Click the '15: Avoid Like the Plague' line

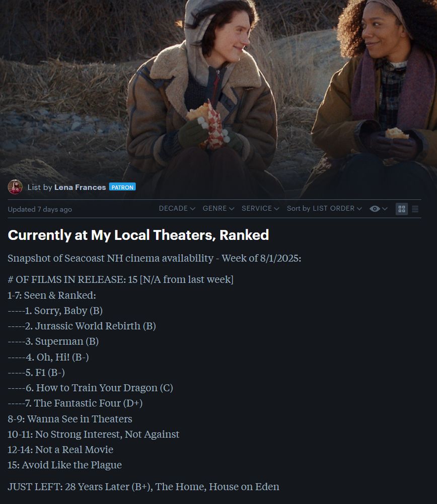click(65, 465)
